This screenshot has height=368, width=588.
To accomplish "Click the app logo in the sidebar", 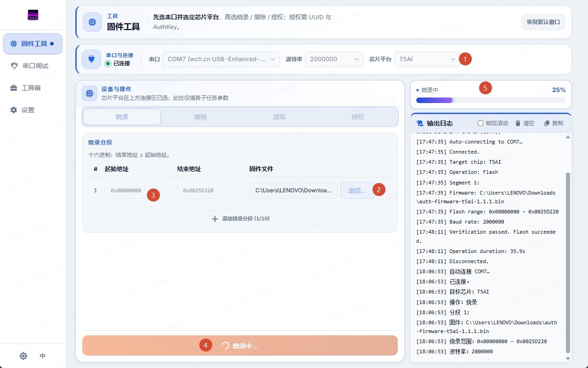I will pyautogui.click(x=33, y=15).
